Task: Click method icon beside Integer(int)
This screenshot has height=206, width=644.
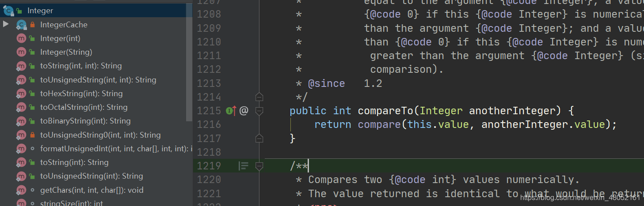Action: coord(21,38)
